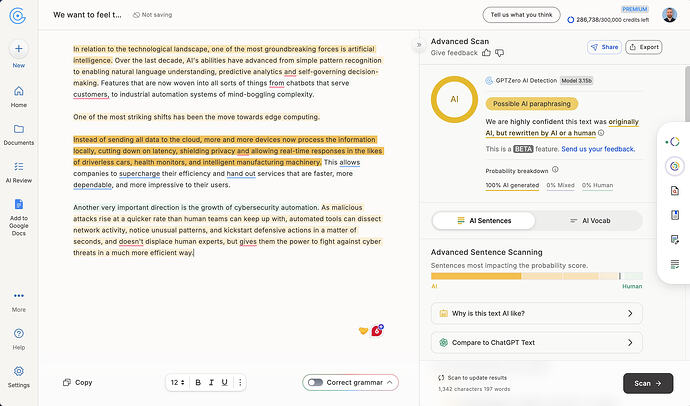690x406 pixels.
Task: Select the AI Sentences tab
Action: [x=484, y=220]
